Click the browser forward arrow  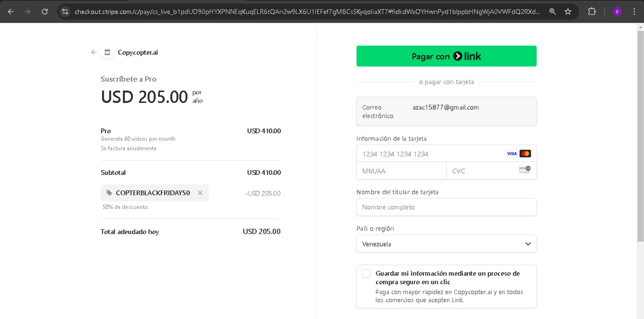coord(27,12)
